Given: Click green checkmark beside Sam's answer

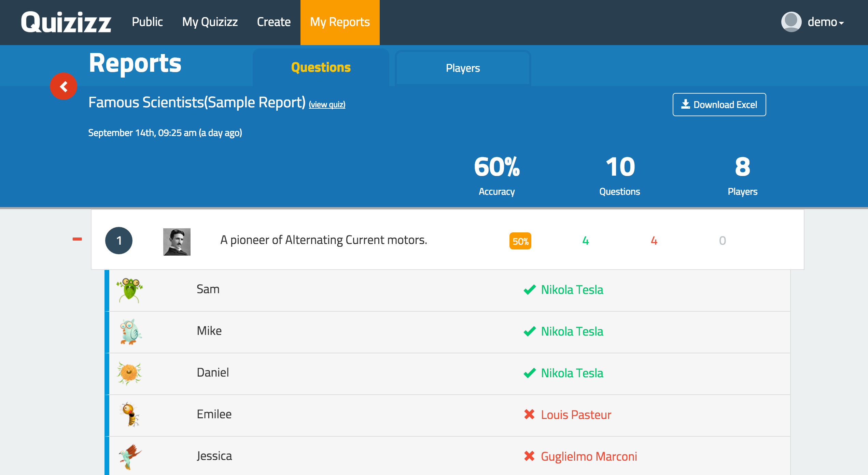Looking at the screenshot, I should (x=530, y=290).
